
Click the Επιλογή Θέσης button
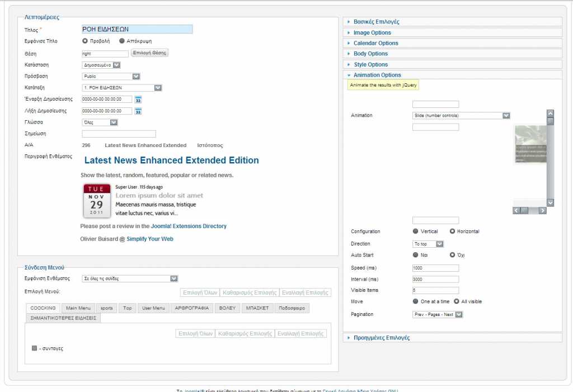149,53
